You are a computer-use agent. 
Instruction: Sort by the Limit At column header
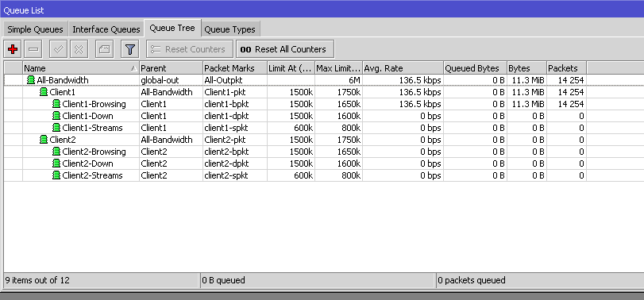pos(291,68)
